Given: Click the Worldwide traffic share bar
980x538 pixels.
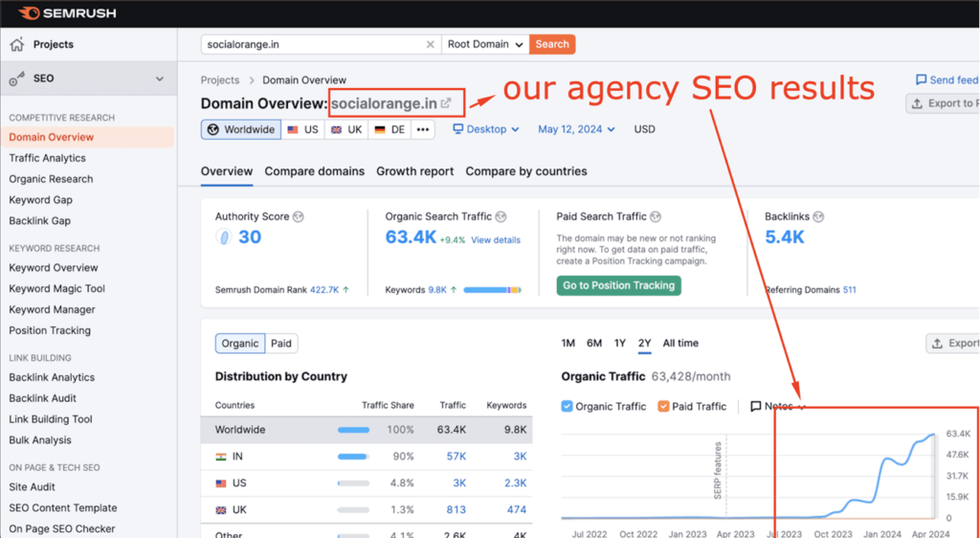Looking at the screenshot, I should (x=353, y=430).
